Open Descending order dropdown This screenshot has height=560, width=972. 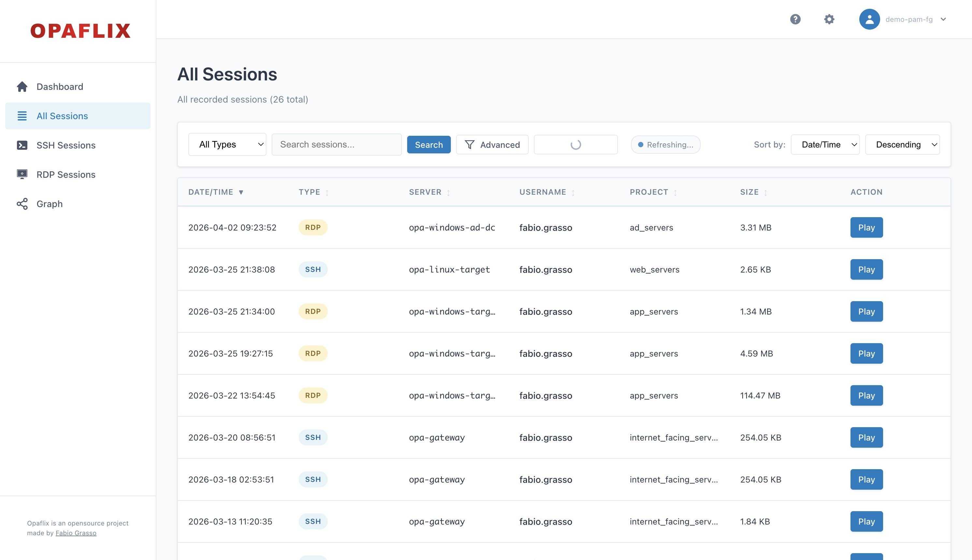(902, 145)
